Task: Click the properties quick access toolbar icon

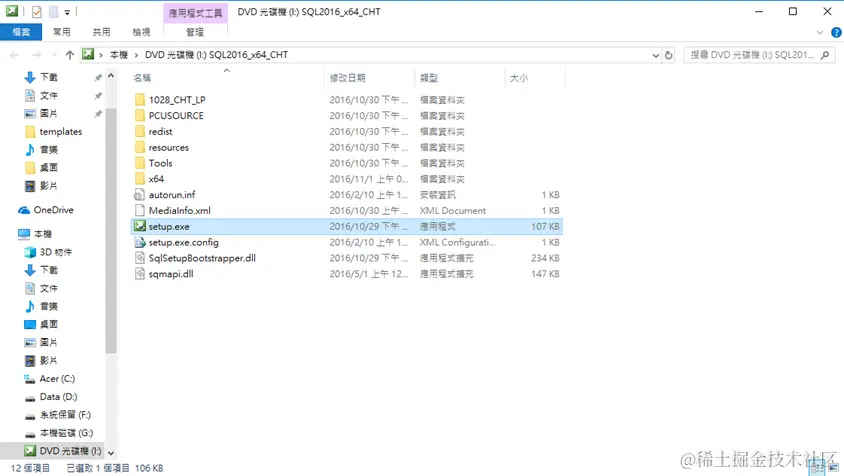Action: 37,11
